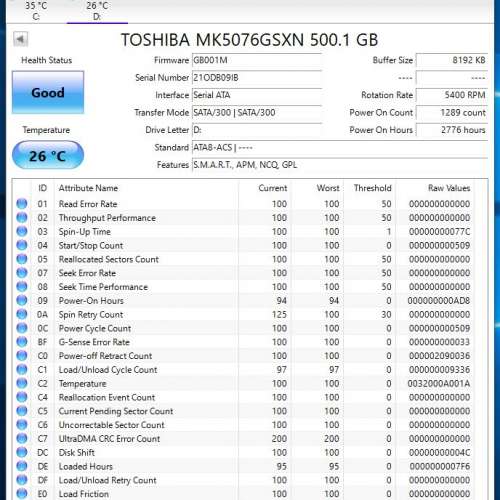Click the Raw Values column header

pos(449,188)
